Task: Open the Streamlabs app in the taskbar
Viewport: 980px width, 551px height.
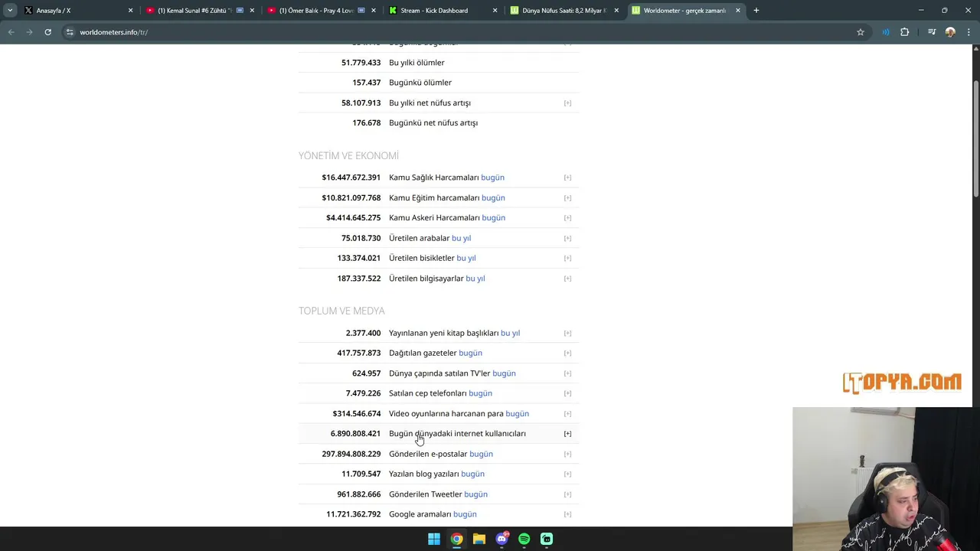Action: 547,539
